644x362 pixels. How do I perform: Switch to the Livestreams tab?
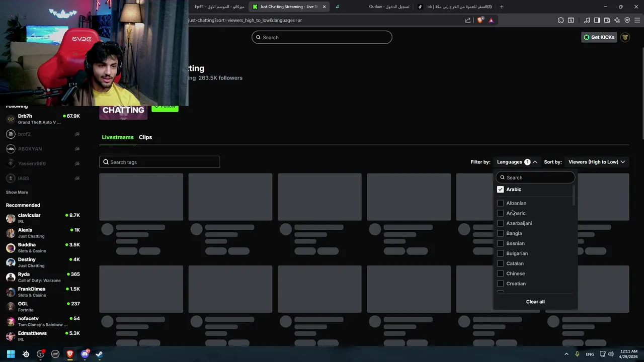coord(118,137)
